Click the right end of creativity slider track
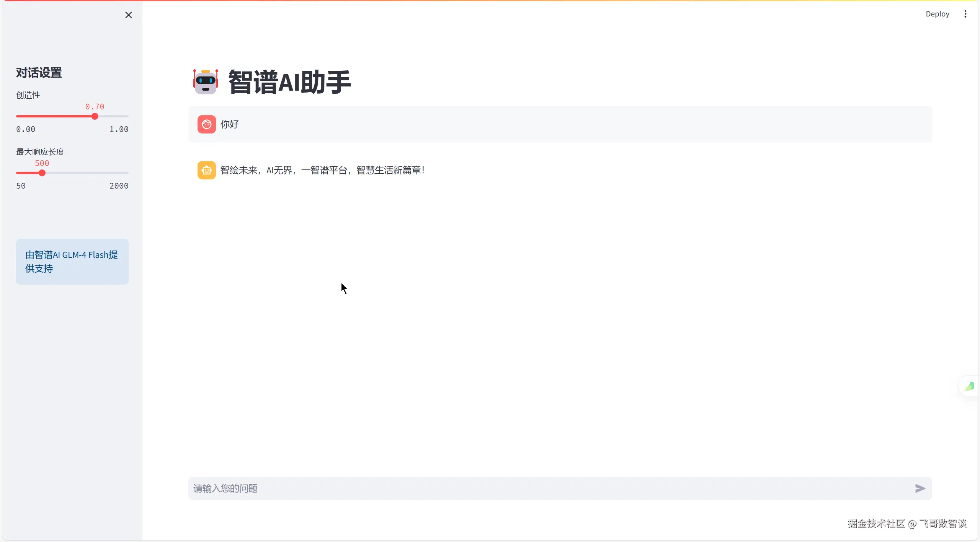This screenshot has width=980, height=542. click(127, 116)
